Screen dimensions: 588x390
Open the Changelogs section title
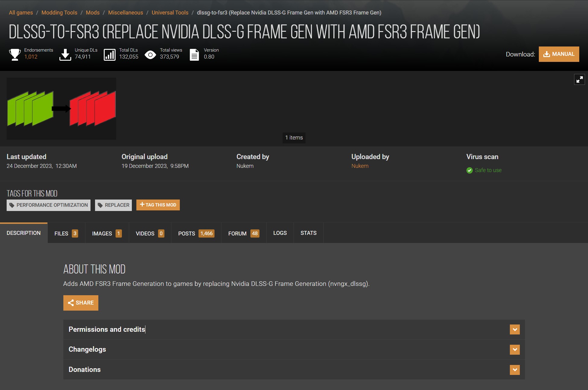point(87,349)
